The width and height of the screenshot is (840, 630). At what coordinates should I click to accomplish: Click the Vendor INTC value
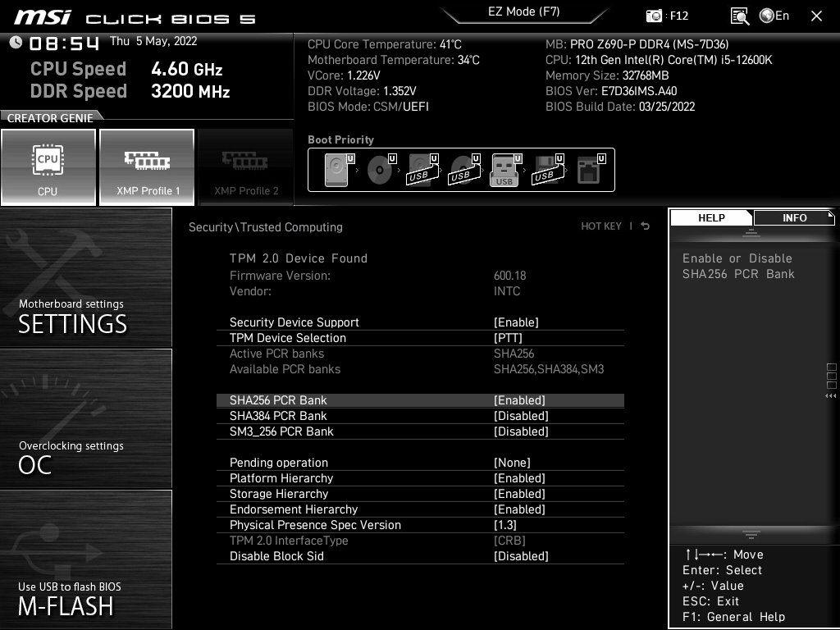click(507, 291)
